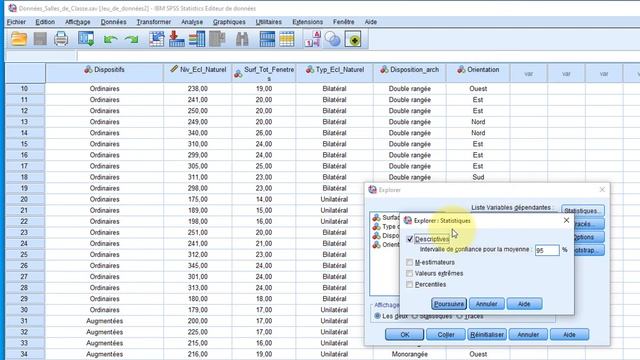This screenshot has width=640, height=360.
Task: Click Annuler in Explorer : Statistiques dialog
Action: tap(487, 304)
